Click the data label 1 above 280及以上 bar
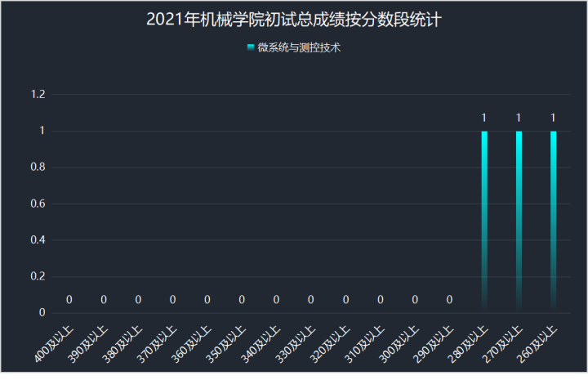The height and width of the screenshot is (380, 588). 484,118
